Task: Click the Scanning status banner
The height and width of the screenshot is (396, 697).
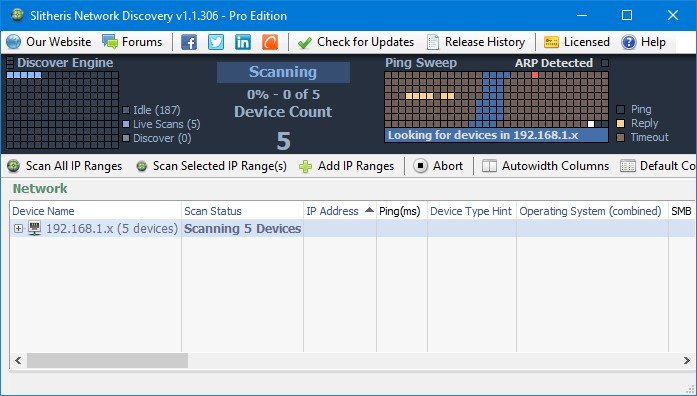Action: 283,72
